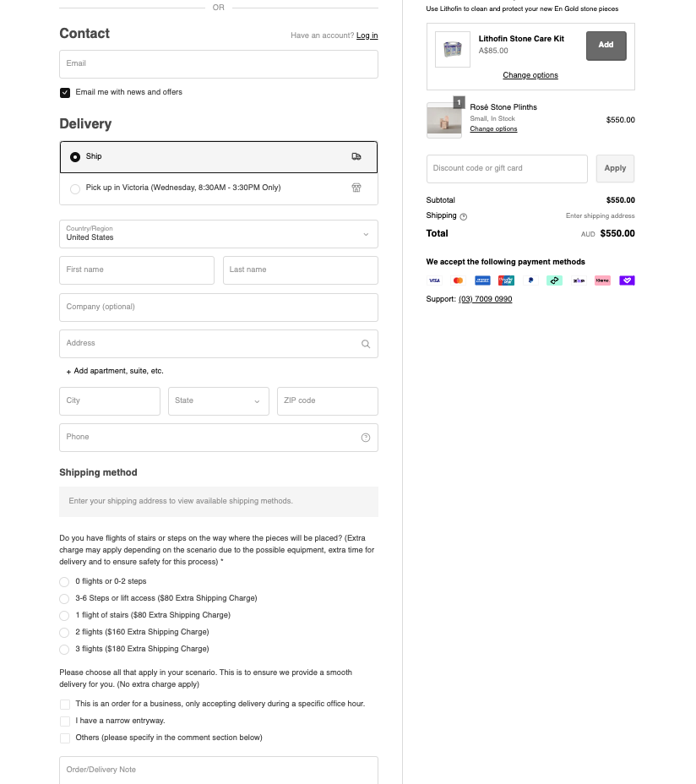The width and height of the screenshot is (696, 784).
Task: Click the Zip payment icon
Action: [579, 280]
